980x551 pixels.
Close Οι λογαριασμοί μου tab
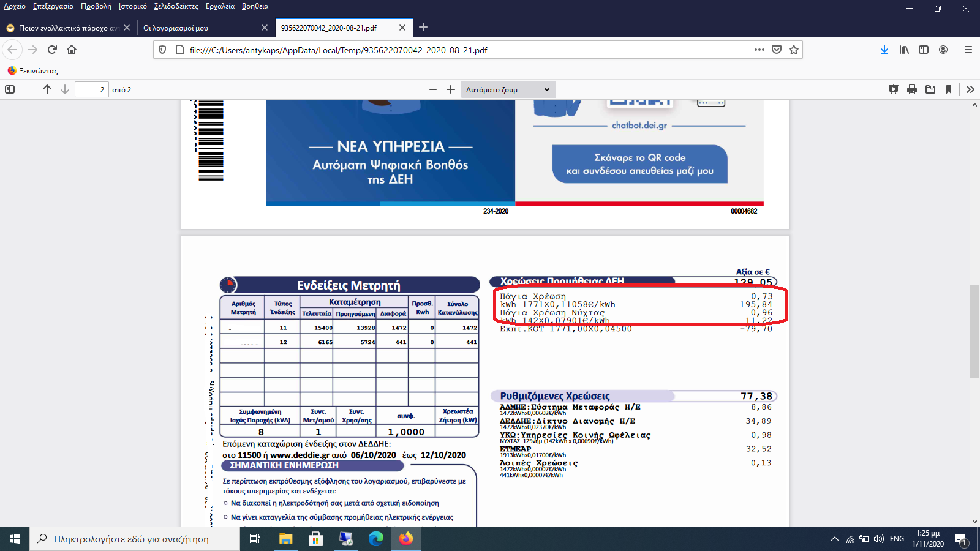[x=265, y=28]
